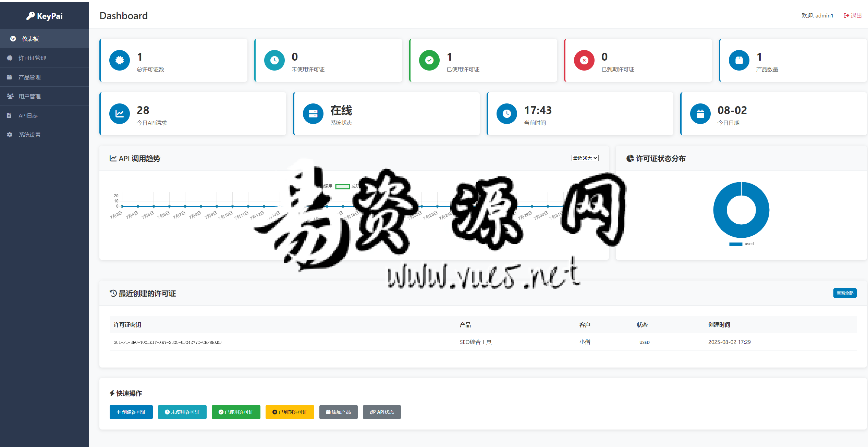Open the 最近30天 range dropdown
868x447 pixels.
click(585, 158)
